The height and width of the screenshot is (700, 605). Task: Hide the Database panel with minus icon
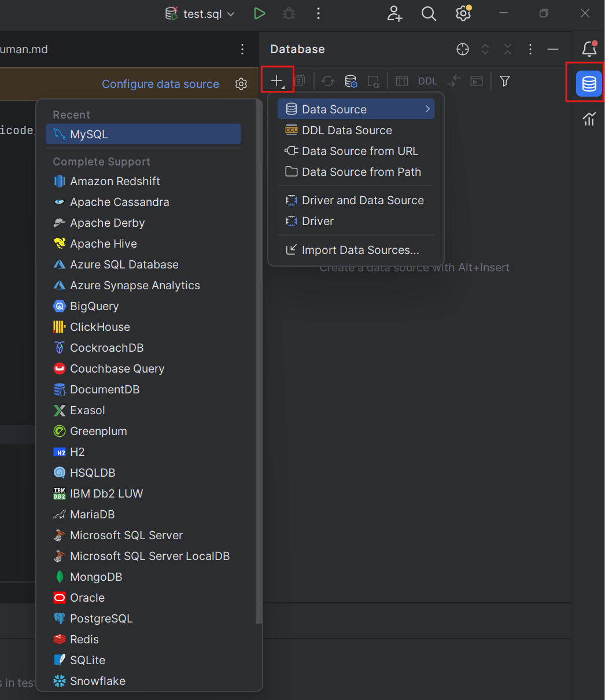pyautogui.click(x=553, y=49)
